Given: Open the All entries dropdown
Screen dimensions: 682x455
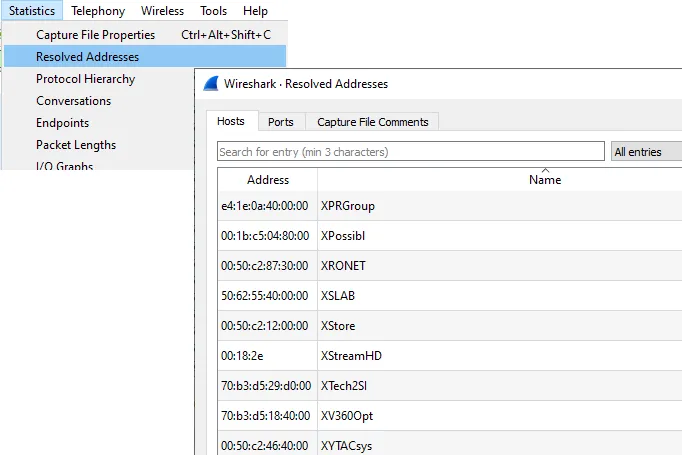Looking at the screenshot, I should (646, 151).
